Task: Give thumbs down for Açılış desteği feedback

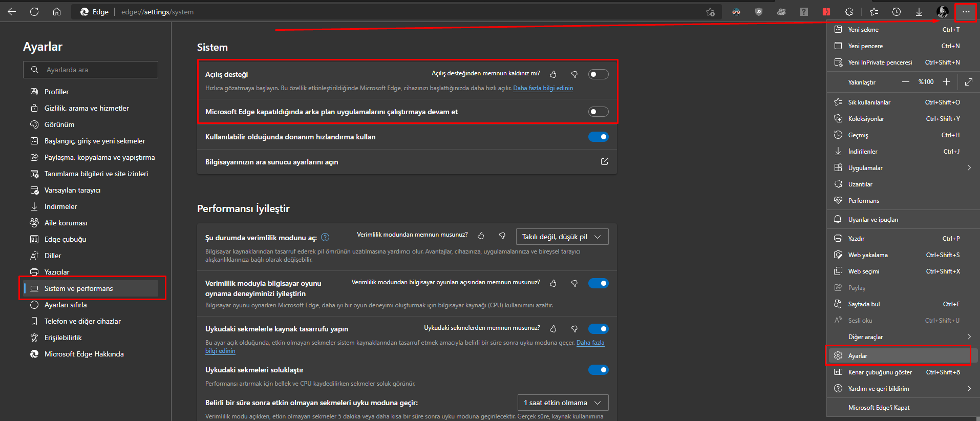Action: pos(574,74)
